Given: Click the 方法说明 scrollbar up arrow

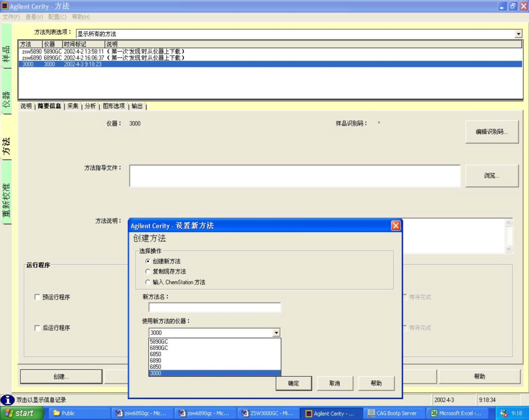Looking at the screenshot, I should [x=509, y=223].
